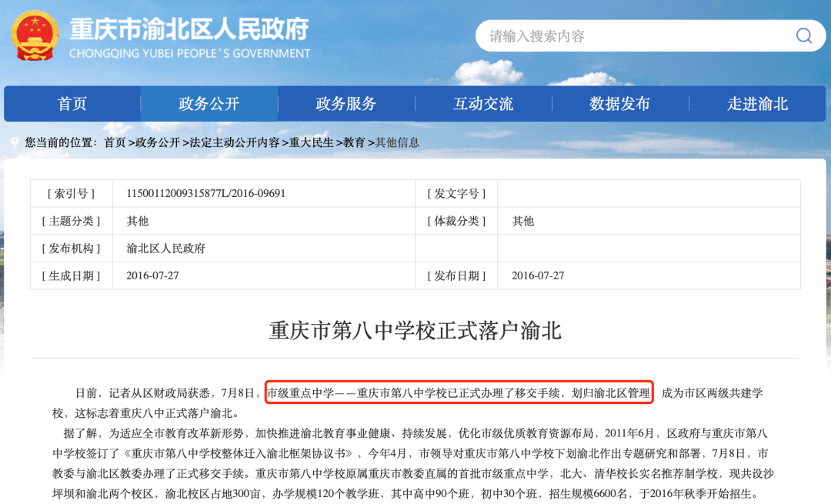Open the 政务公开 navigation tab
831x504 pixels.
coord(209,104)
